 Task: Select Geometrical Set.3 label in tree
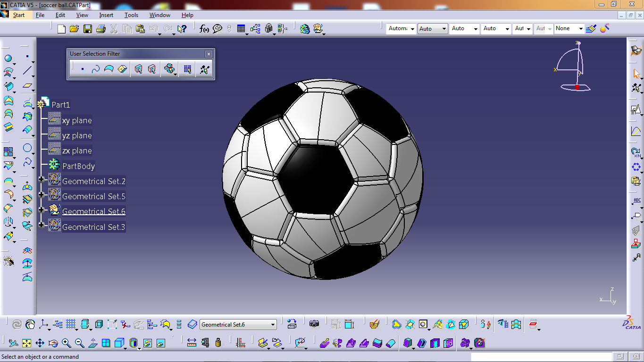point(93,227)
